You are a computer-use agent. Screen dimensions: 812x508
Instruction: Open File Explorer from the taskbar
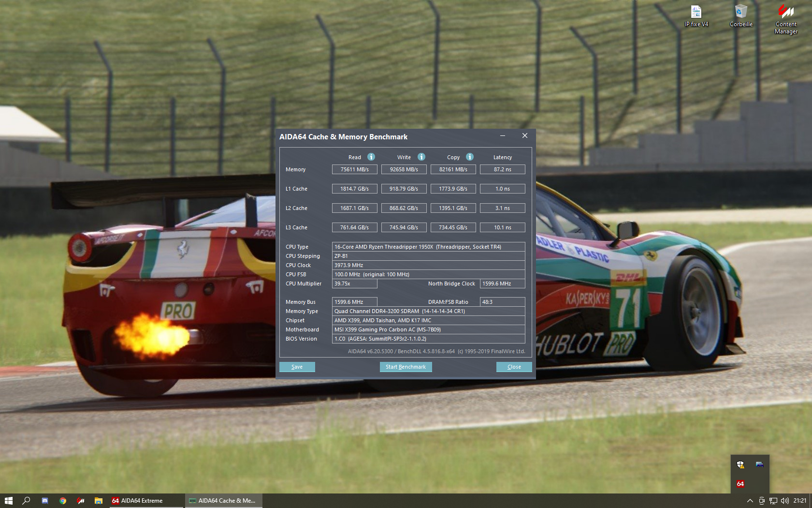click(x=99, y=501)
